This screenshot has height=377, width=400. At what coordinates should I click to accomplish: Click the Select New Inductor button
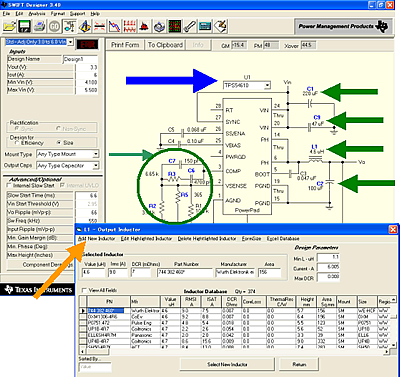[x=227, y=364]
